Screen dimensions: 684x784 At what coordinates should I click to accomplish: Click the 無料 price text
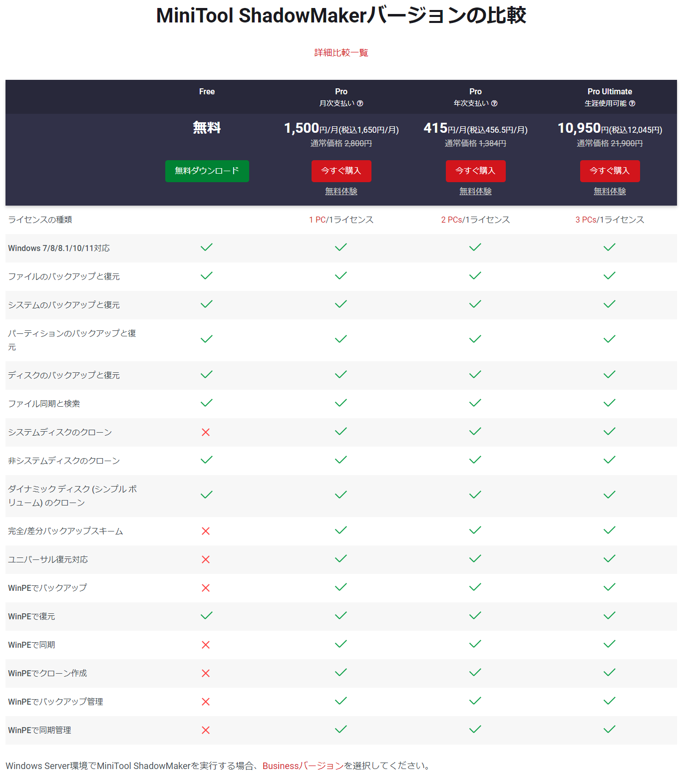point(207,128)
